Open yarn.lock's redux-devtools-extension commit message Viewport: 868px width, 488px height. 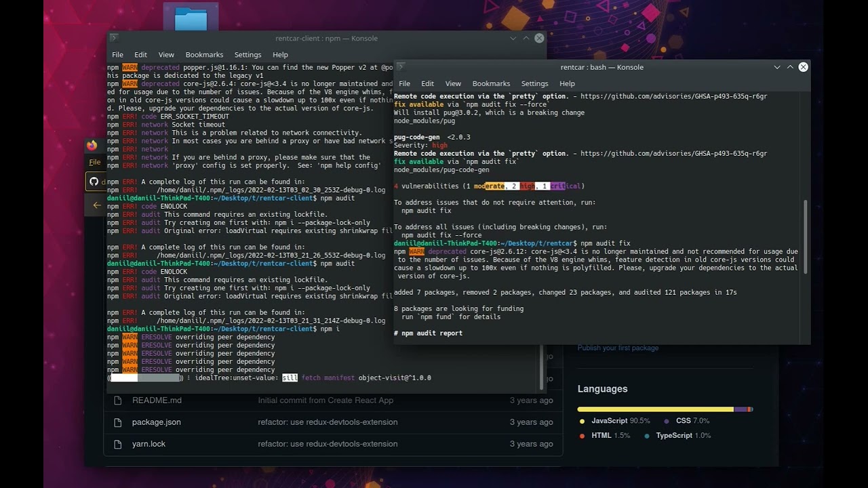[328, 444]
